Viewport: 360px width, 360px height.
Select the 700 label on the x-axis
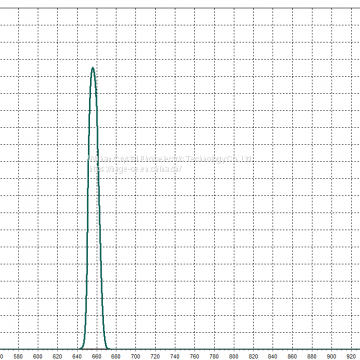[x=136, y=356]
